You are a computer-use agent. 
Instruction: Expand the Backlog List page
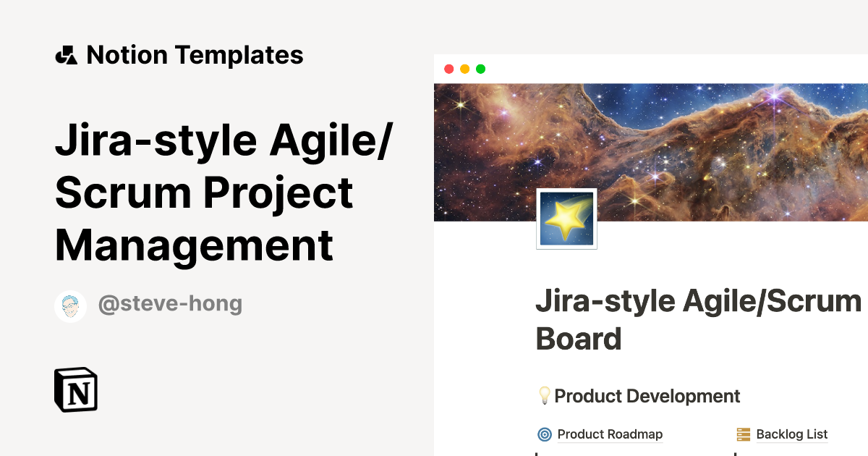pos(791,434)
